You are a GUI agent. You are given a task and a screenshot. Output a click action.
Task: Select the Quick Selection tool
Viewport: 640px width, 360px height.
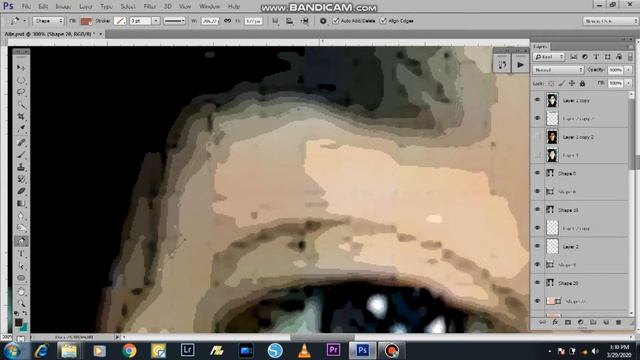click(21, 104)
